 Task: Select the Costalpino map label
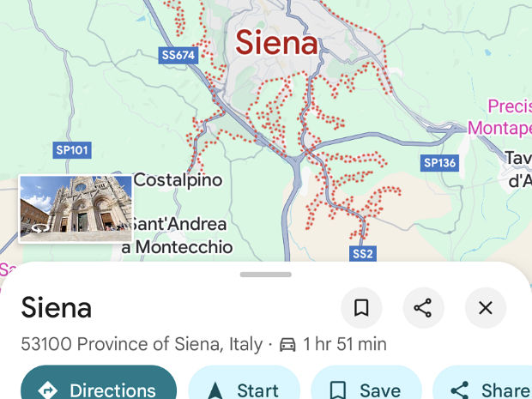(x=178, y=180)
